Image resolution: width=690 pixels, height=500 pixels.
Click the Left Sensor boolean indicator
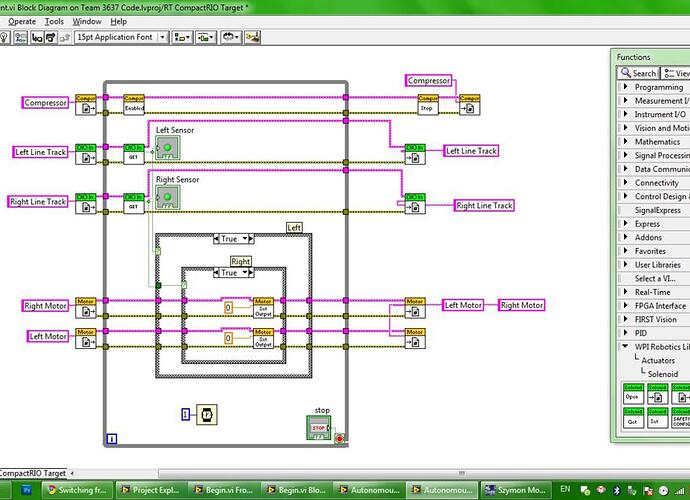tap(167, 148)
